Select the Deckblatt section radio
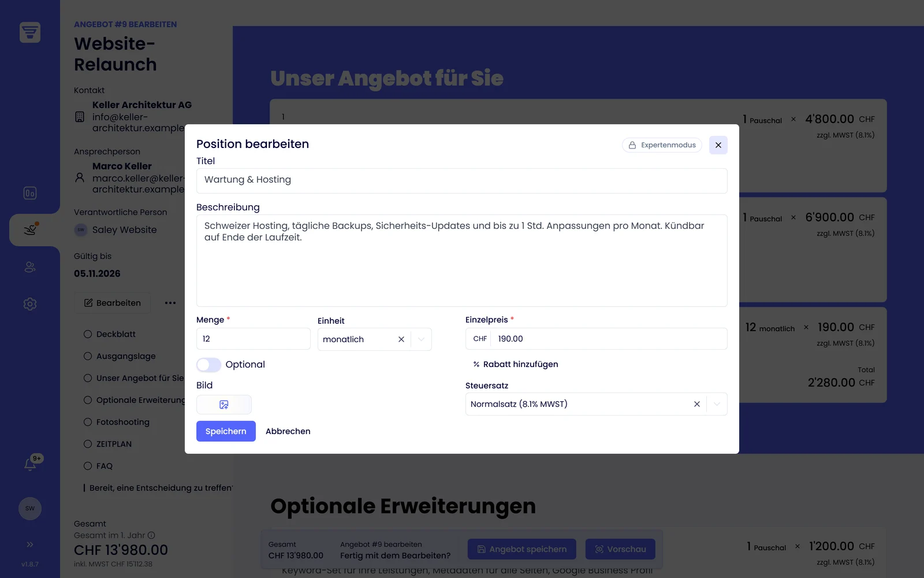The height and width of the screenshot is (578, 924). point(88,334)
